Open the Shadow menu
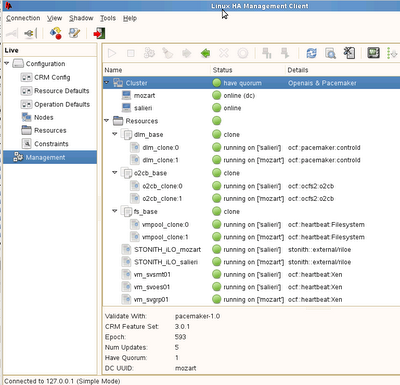 pyautogui.click(x=81, y=18)
